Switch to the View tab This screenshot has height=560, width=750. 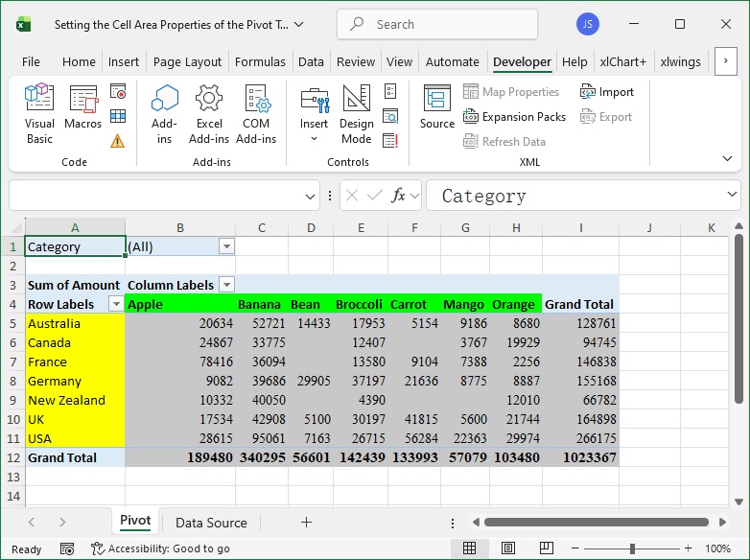399,61
